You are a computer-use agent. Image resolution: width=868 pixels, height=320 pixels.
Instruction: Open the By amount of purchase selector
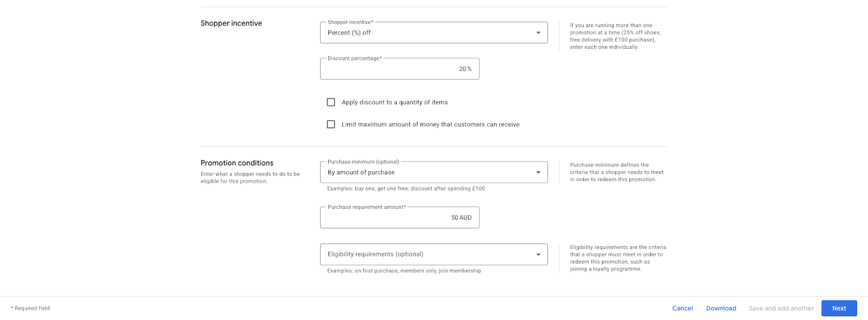423,172
